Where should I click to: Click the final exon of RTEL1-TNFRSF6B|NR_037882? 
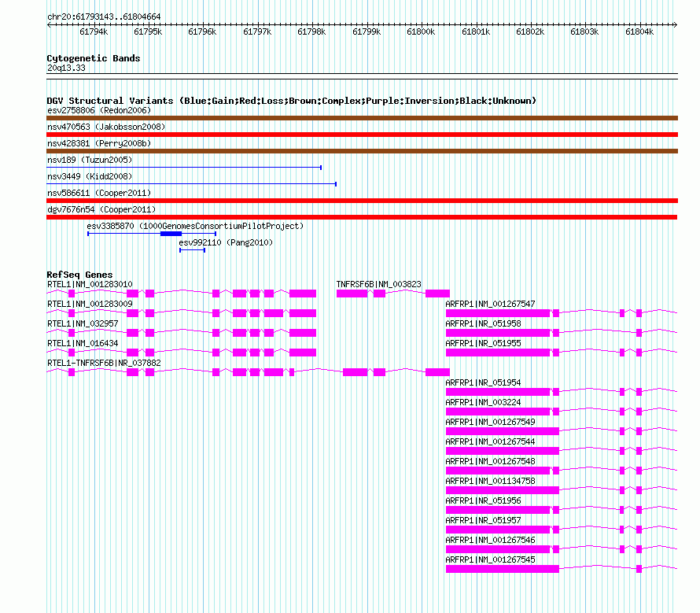(x=437, y=372)
